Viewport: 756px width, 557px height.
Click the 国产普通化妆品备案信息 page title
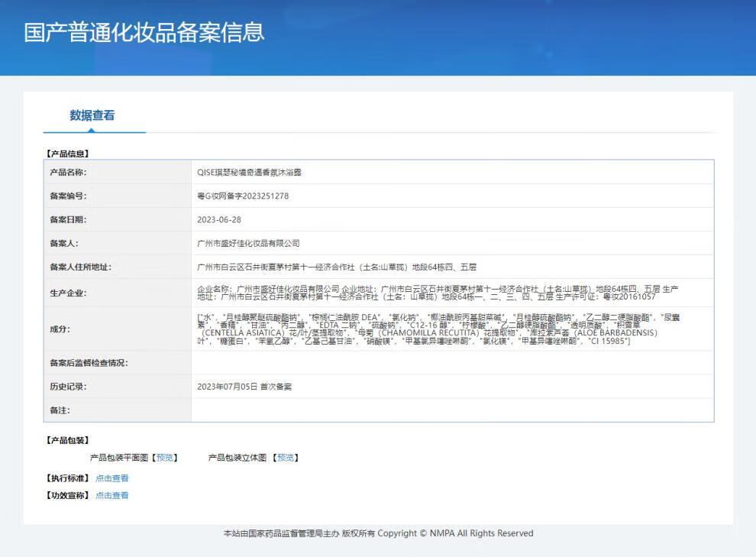144,32
